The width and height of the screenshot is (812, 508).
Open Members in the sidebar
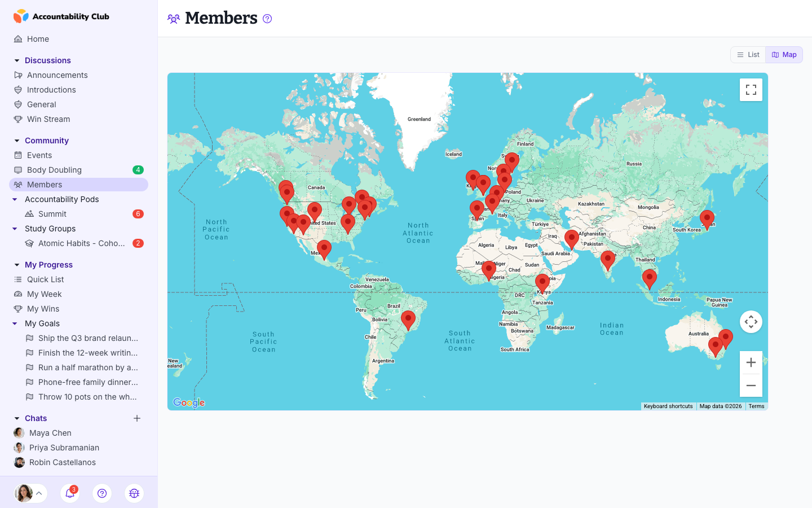tap(78, 185)
